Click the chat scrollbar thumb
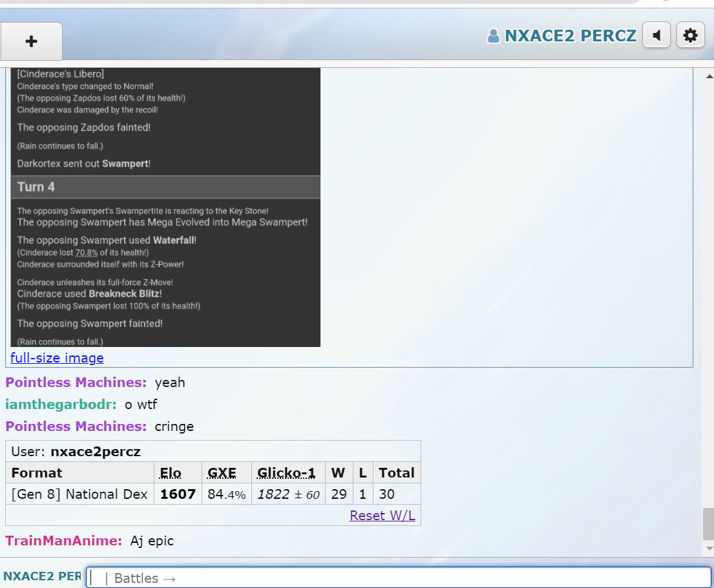The image size is (714, 588). 708,523
